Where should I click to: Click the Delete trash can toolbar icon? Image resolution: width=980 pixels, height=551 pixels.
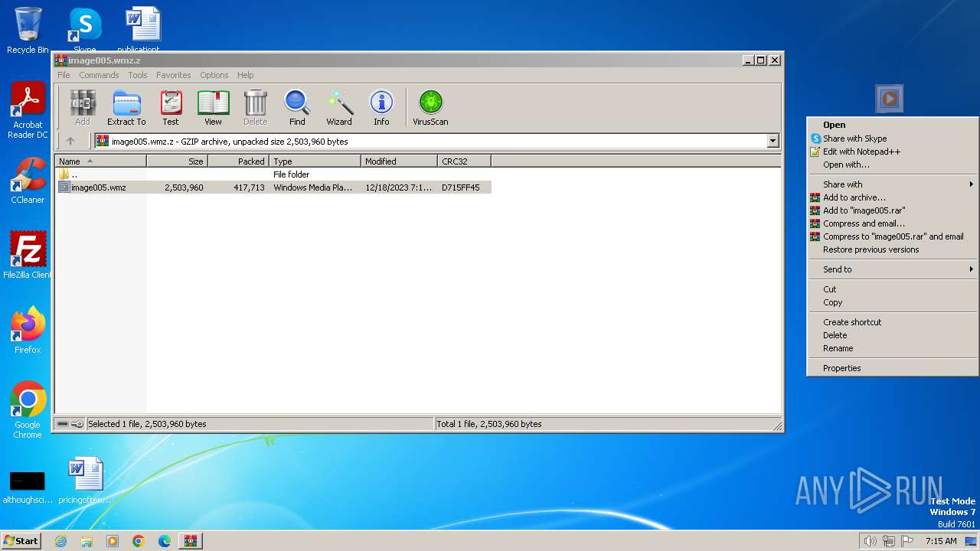tap(255, 108)
